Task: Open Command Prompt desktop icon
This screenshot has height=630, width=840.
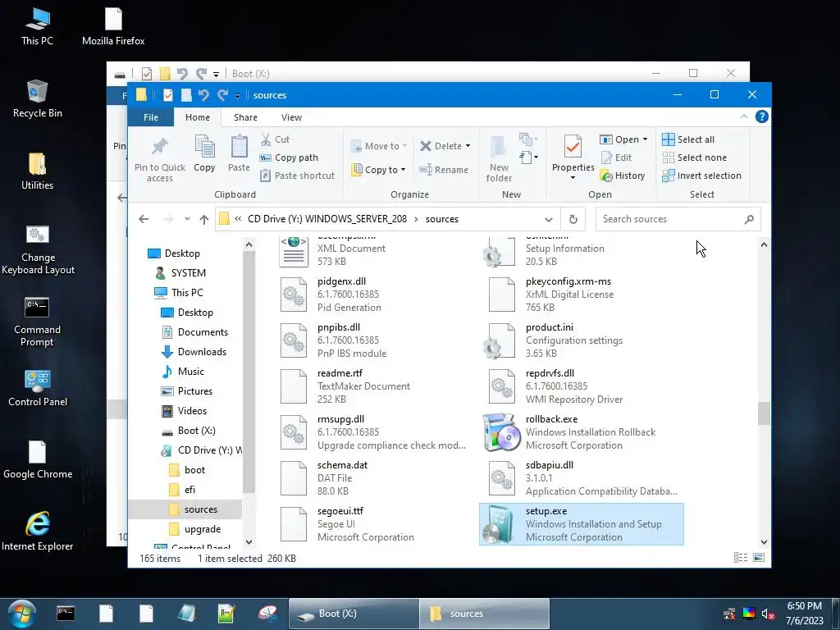Action: pos(37,322)
